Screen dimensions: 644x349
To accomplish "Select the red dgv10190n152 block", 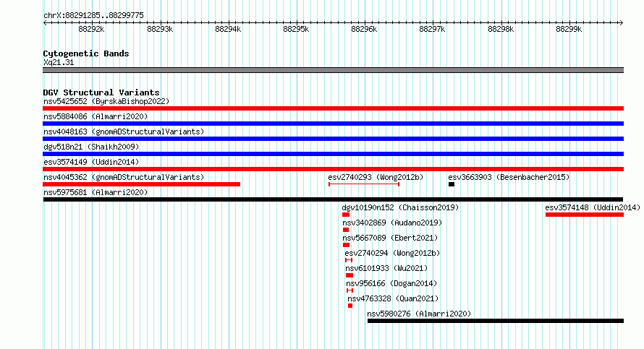I will [x=346, y=215].
